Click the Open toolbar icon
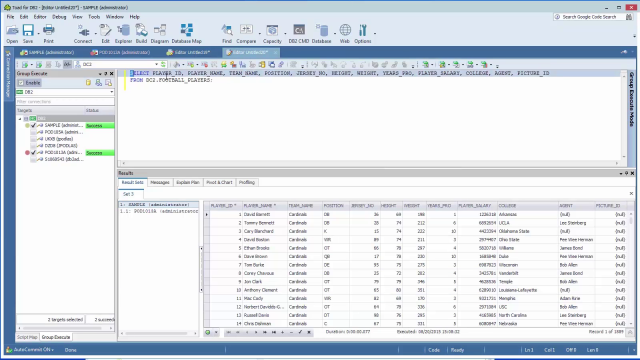The width and height of the screenshot is (640, 360). pos(12,34)
